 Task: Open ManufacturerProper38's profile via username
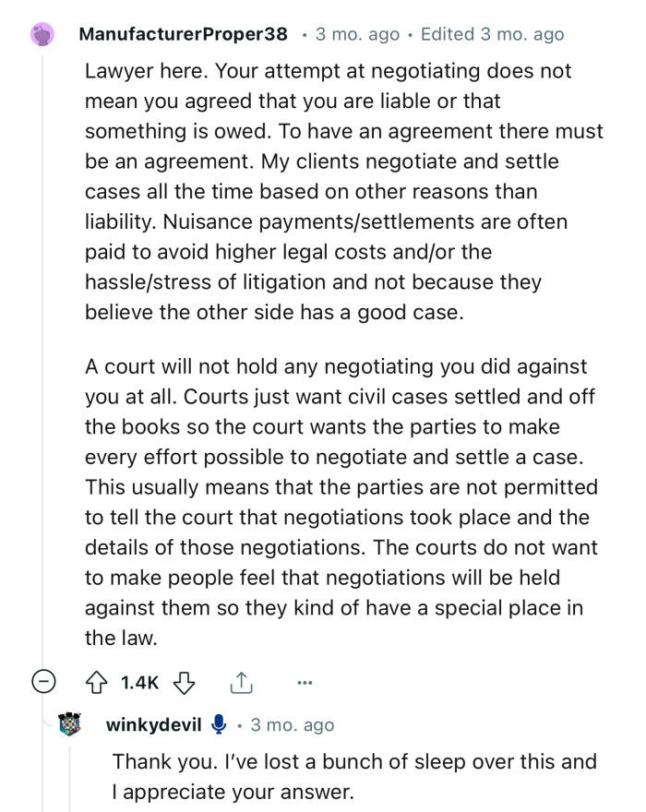(x=184, y=34)
